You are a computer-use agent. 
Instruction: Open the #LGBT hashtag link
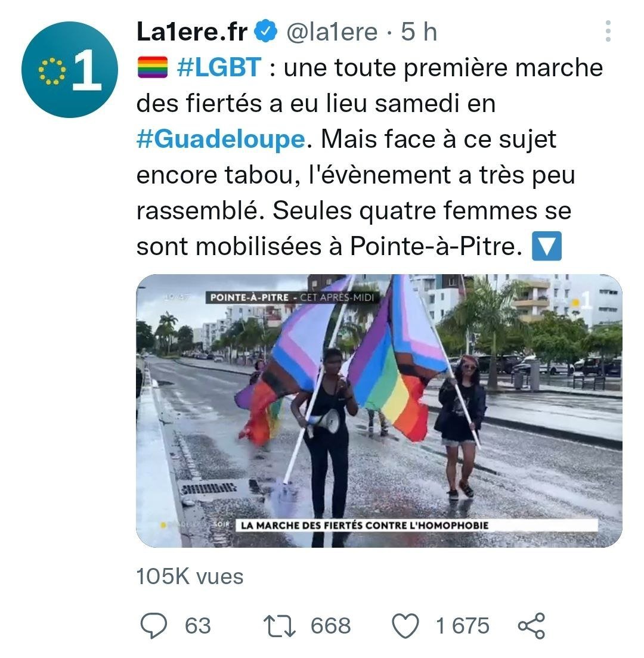(219, 67)
